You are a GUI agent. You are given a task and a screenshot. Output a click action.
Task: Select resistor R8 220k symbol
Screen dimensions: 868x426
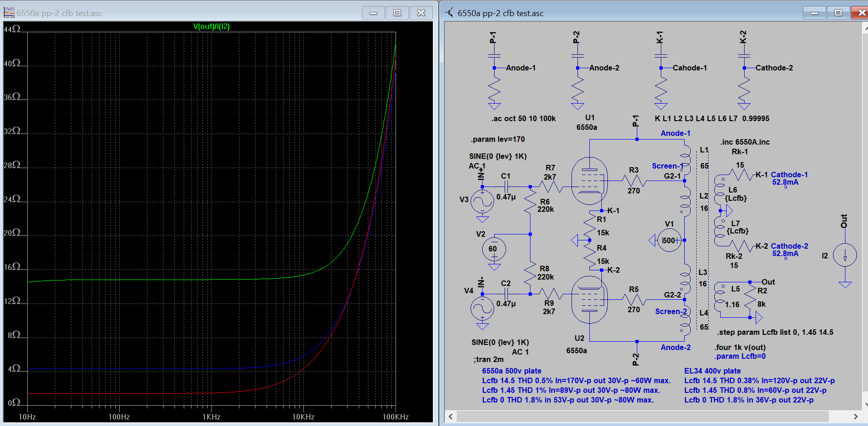530,272
